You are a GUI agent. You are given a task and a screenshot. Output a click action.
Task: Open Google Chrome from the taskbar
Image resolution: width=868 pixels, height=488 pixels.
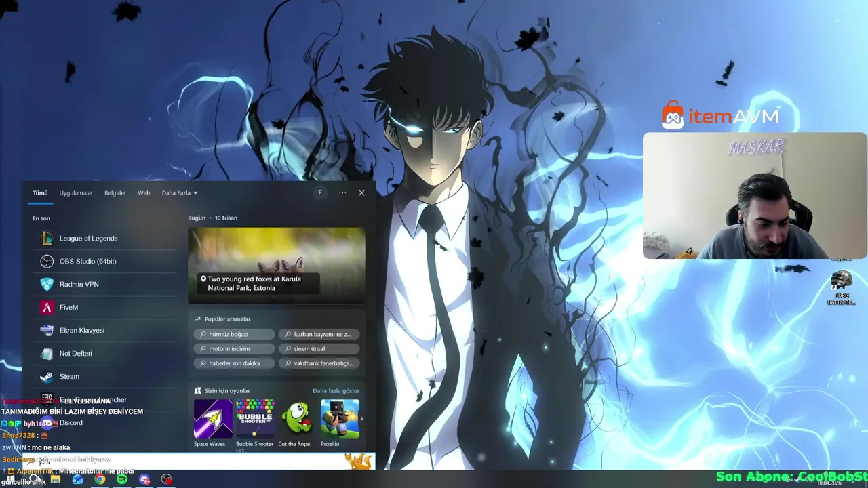[100, 480]
